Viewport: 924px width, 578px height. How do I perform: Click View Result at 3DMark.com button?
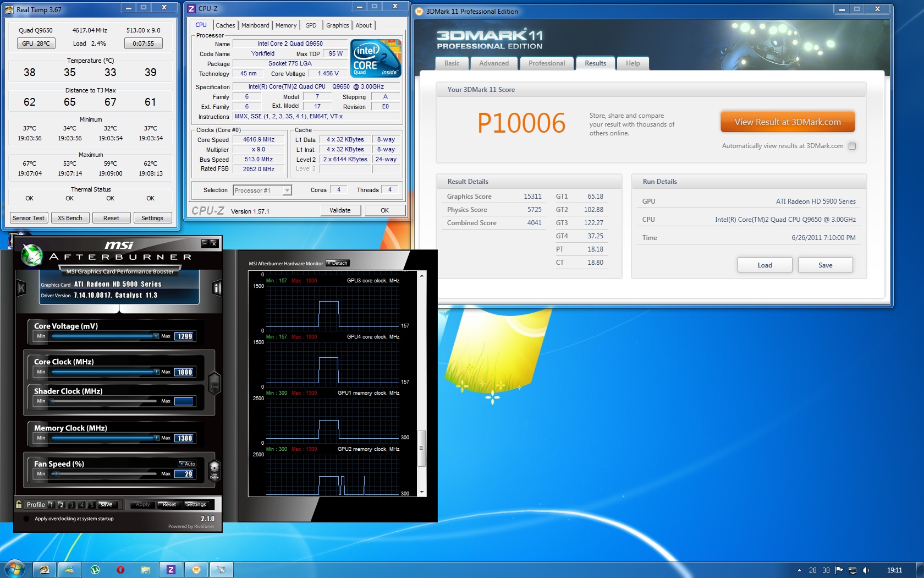click(x=788, y=122)
